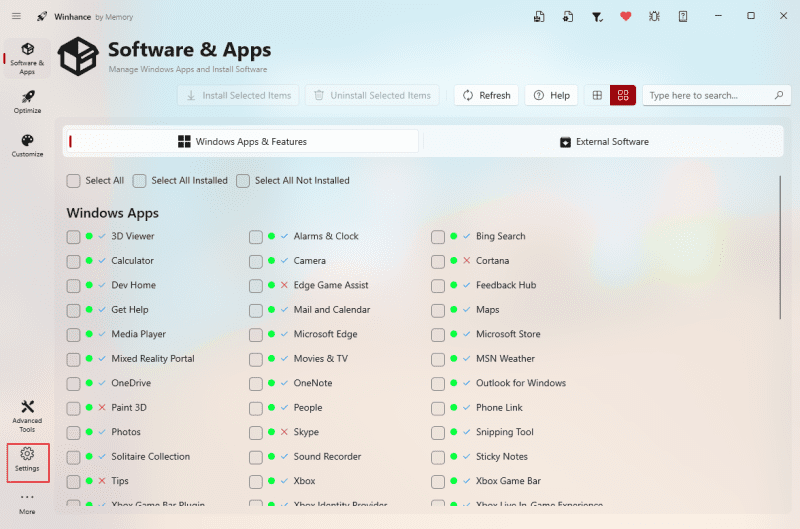Open the Customize palette section
Viewport: 800px width, 529px height.
[28, 145]
